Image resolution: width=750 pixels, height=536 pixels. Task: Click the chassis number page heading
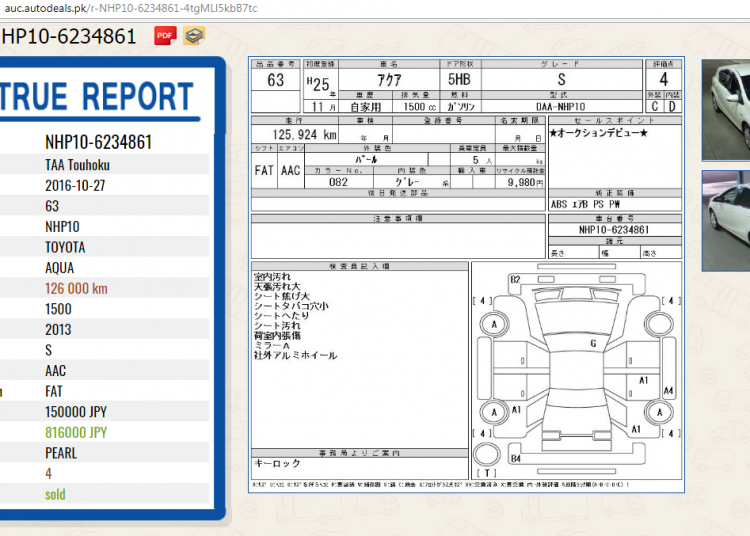(68, 37)
